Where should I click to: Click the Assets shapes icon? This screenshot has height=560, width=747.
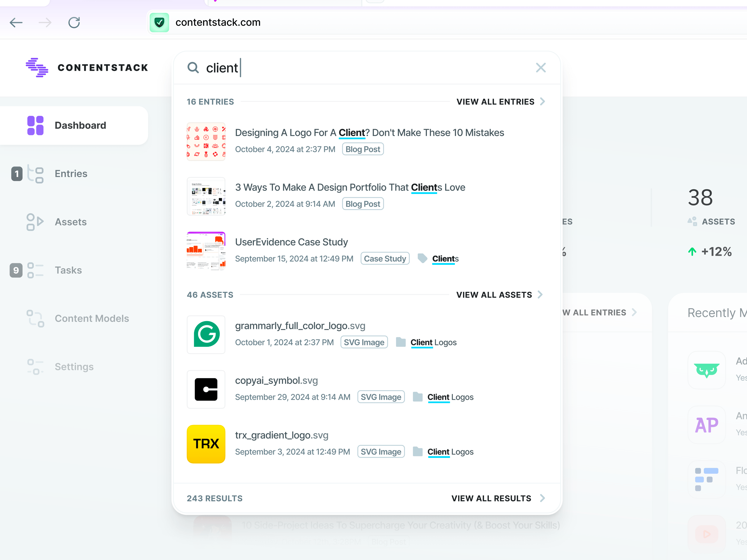click(36, 222)
